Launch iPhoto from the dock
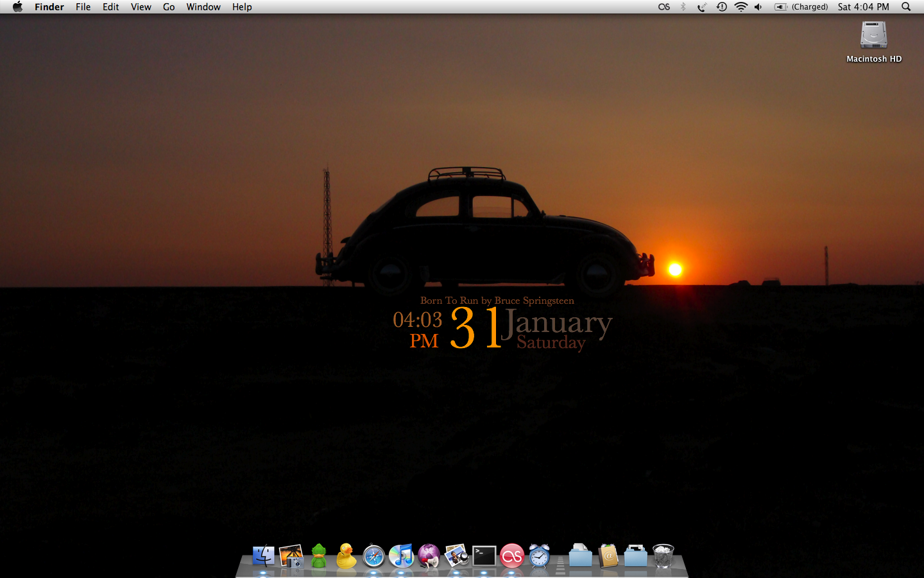Image resolution: width=924 pixels, height=578 pixels. (x=291, y=556)
